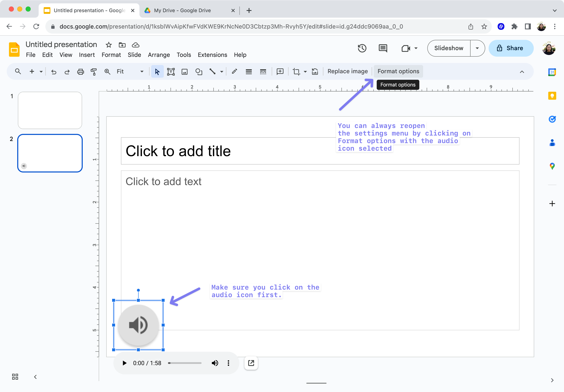
Task: Open new slide layout dropdown arrow
Action: [x=41, y=72]
